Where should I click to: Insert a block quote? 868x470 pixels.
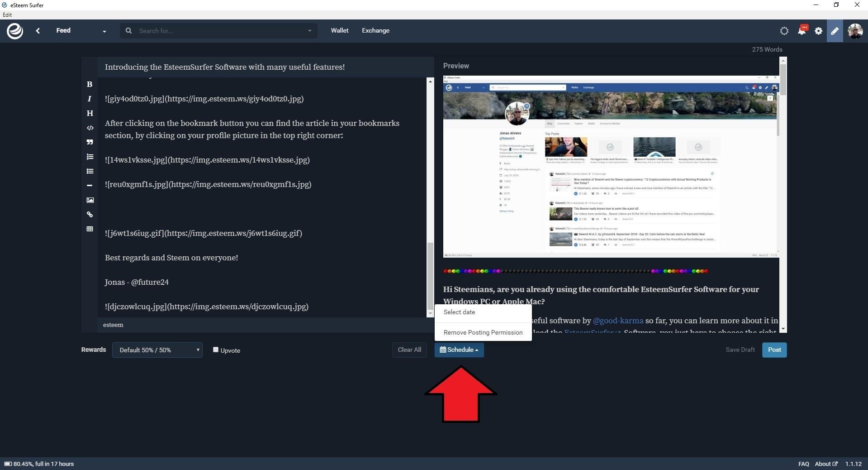(90, 142)
